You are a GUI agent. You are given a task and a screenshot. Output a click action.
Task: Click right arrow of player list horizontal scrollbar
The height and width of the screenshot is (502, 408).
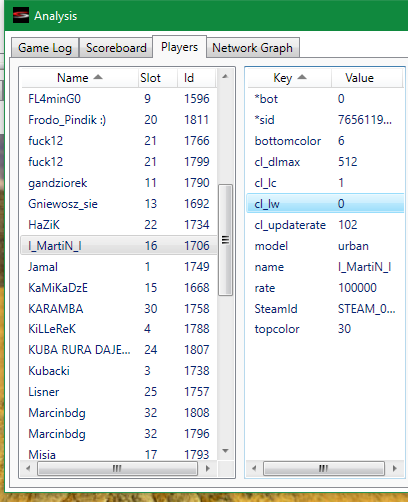click(208, 468)
